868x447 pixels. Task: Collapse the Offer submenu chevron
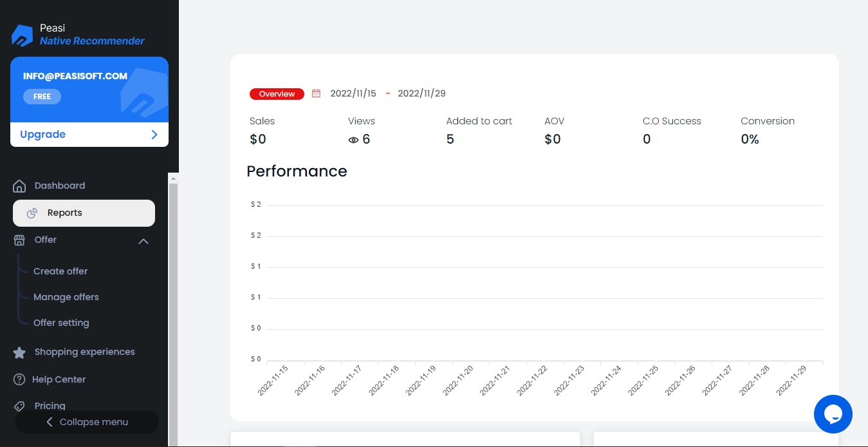pos(143,241)
